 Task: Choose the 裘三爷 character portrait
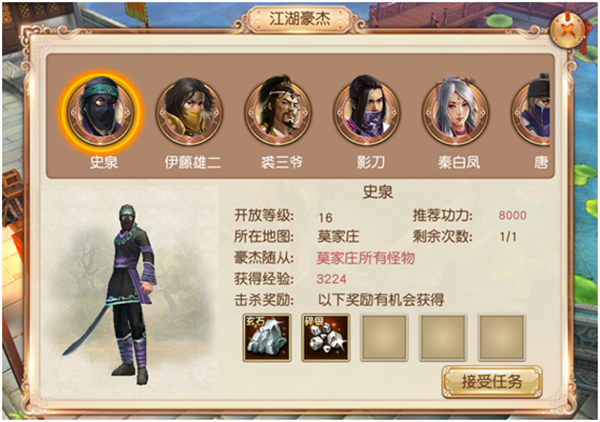tap(278, 112)
